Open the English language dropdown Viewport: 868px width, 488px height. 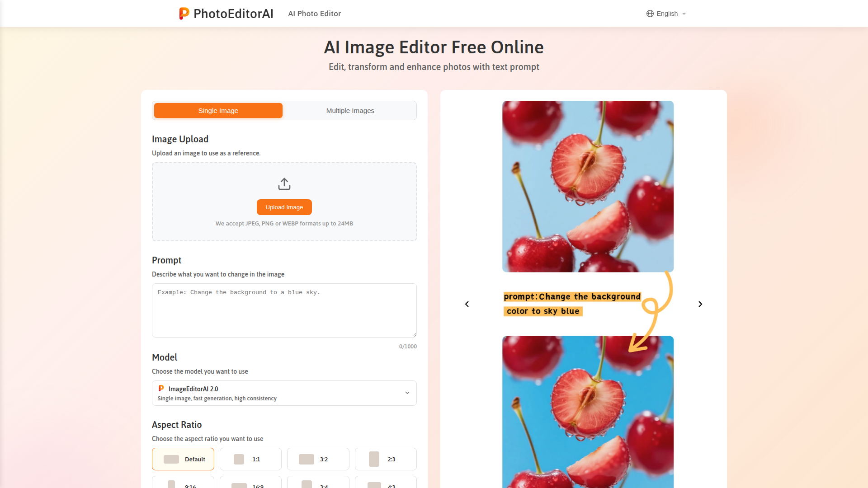click(666, 14)
